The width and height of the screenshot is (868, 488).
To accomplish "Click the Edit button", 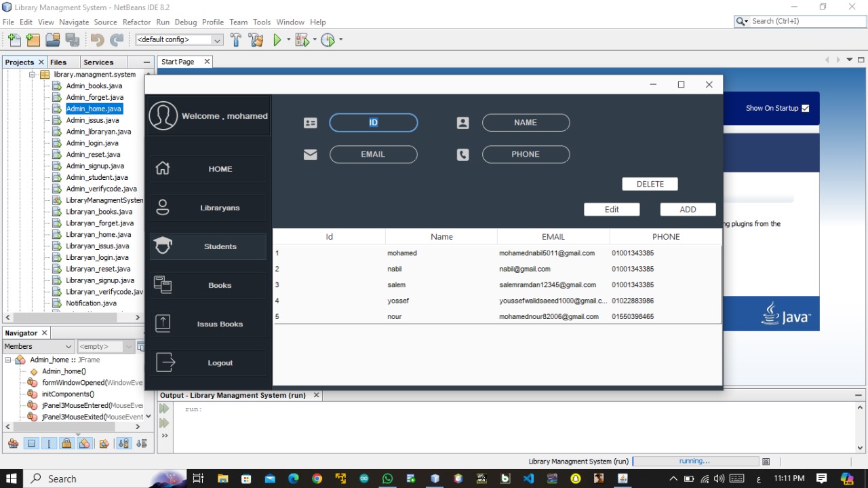I will click(612, 209).
